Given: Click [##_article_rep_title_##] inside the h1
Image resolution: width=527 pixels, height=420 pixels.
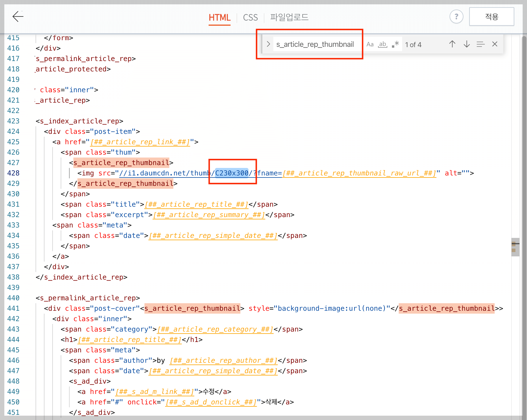Looking at the screenshot, I should [130, 340].
